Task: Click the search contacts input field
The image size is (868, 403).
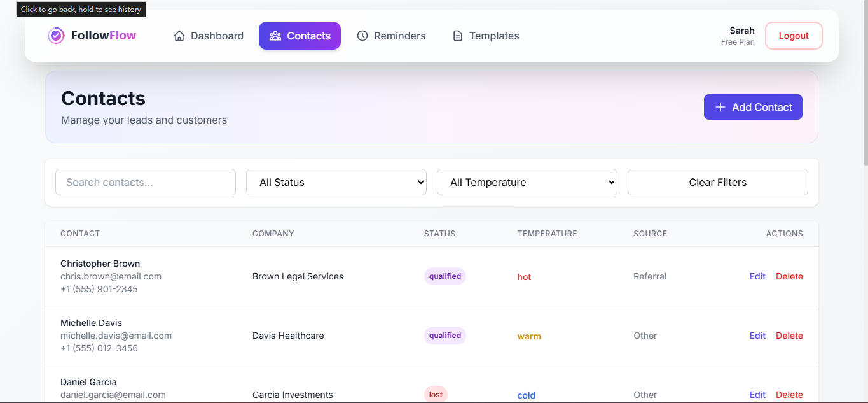Action: point(145,182)
